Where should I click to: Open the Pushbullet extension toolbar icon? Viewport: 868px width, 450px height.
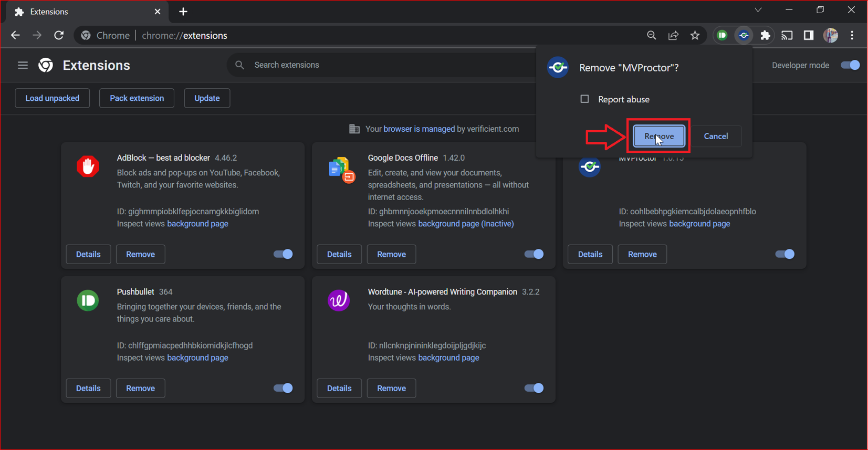click(723, 35)
